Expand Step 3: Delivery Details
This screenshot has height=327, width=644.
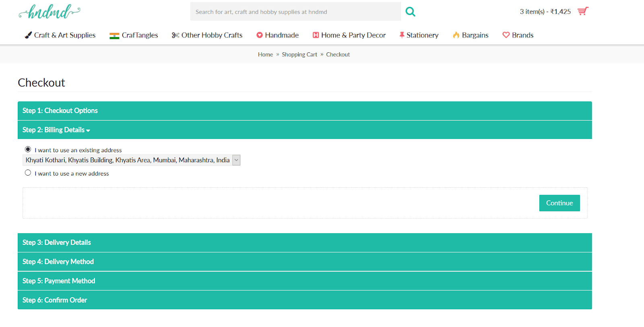pos(305,242)
